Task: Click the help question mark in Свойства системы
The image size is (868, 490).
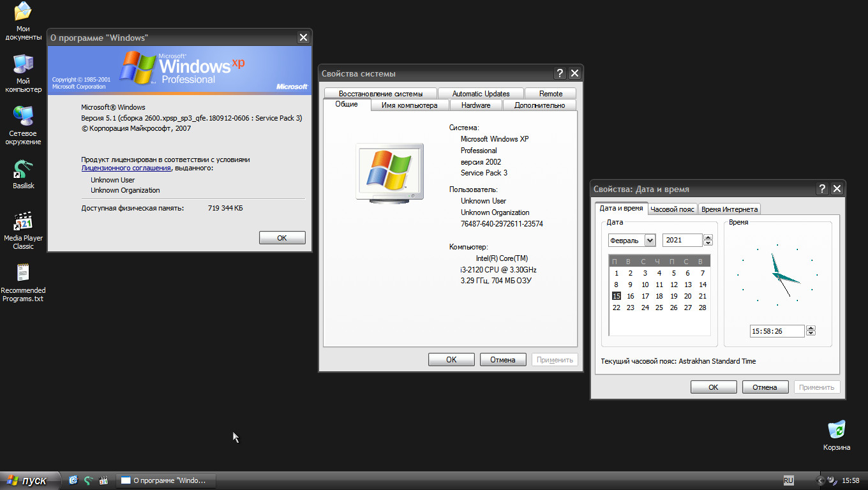Action: [x=560, y=73]
